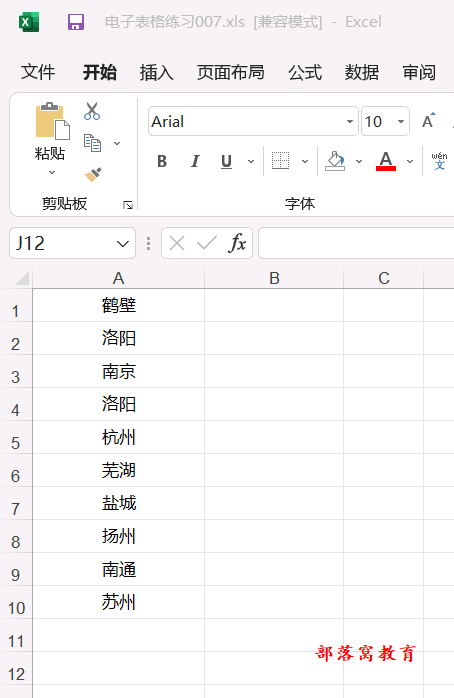
Task: Switch to the 审阅 (Review) tab
Action: click(419, 72)
